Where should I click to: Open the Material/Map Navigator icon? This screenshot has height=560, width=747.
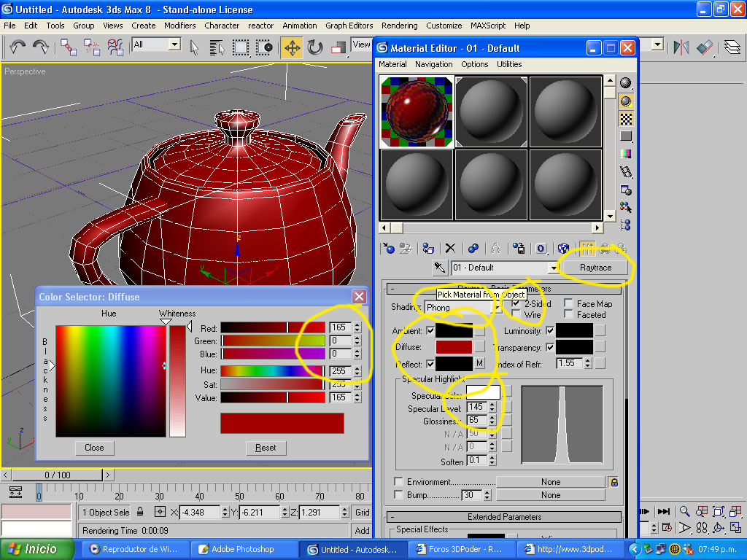[625, 225]
